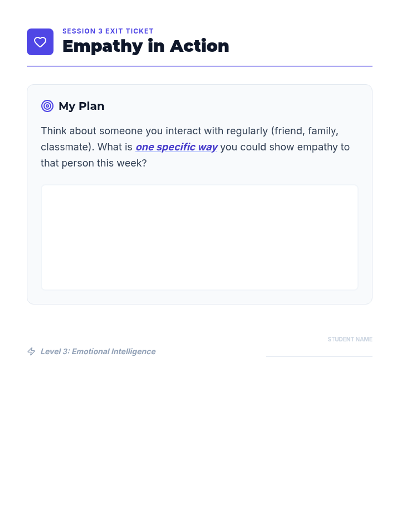Click the purple horizontal divider under title

(199, 66)
